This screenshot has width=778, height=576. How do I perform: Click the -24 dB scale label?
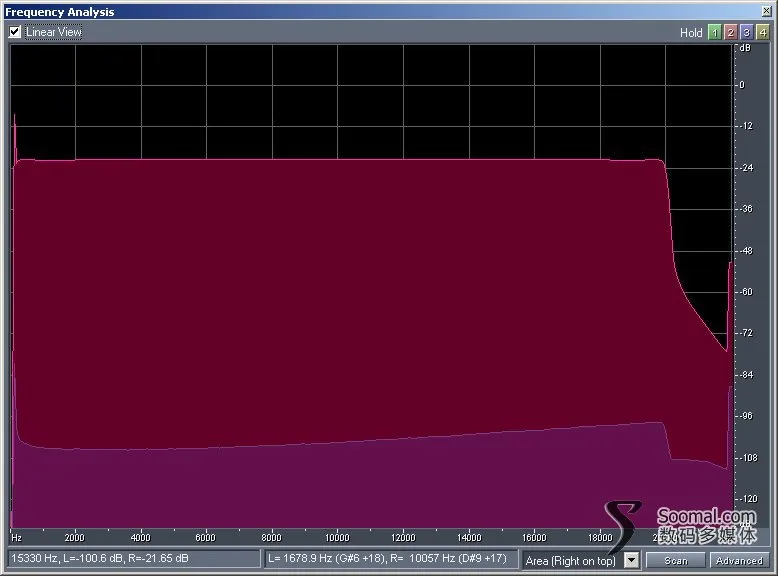coord(746,168)
